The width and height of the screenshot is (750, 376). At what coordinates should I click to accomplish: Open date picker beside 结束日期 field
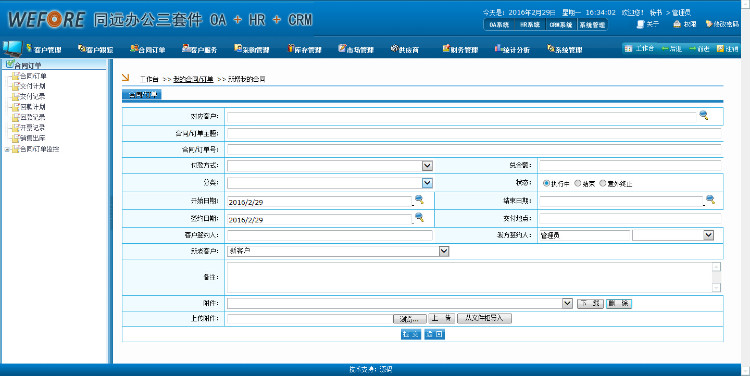point(710,199)
